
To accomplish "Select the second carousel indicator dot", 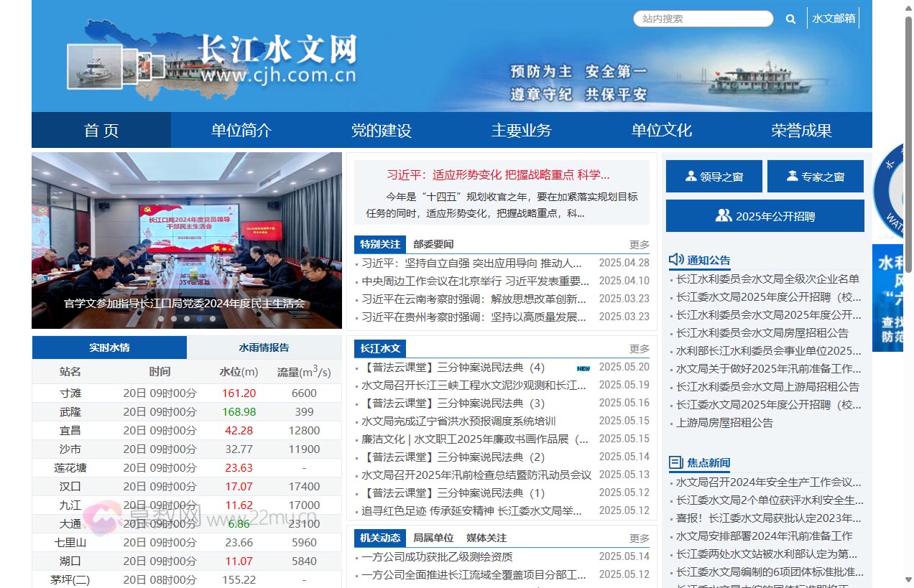I will pyautogui.click(x=174, y=318).
